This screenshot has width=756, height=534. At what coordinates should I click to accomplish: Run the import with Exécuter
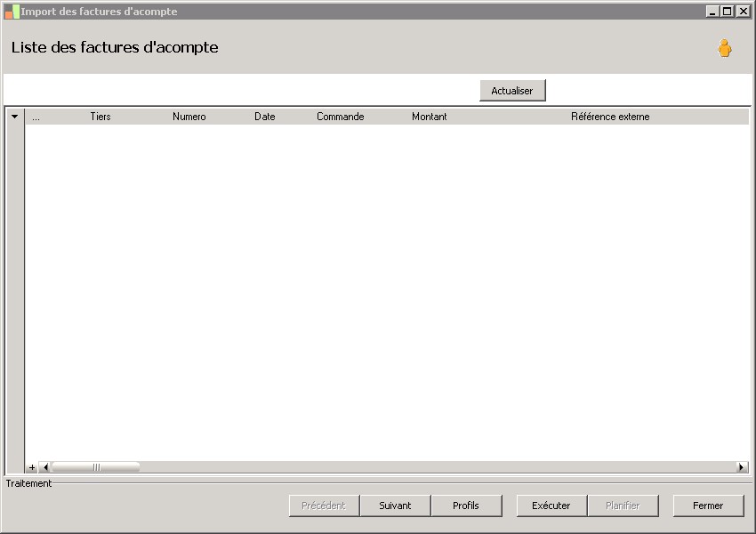[551, 506]
